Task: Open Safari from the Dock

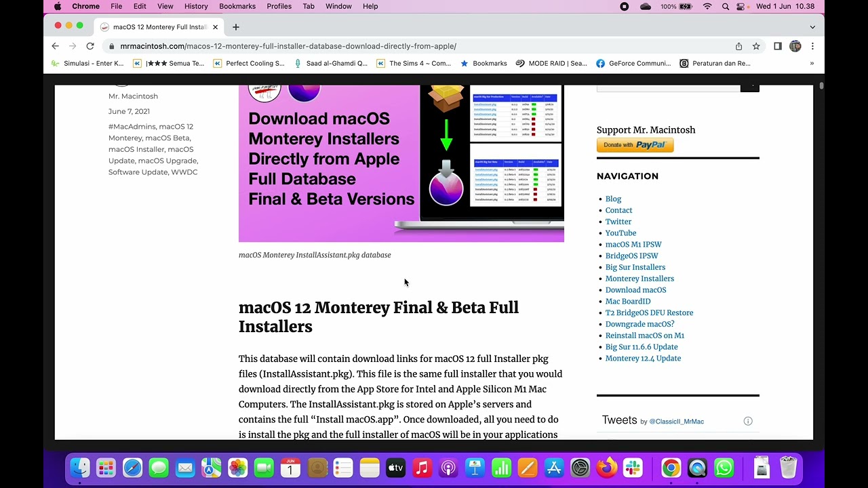Action: click(x=132, y=468)
